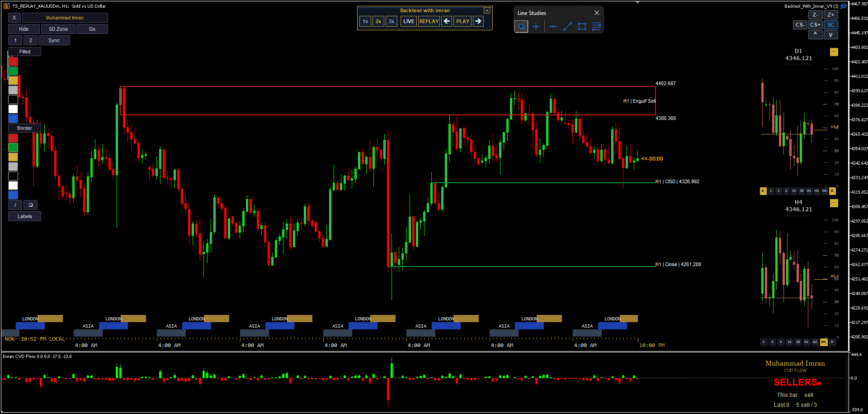
Task: Choose the horizontal line drawing tool
Action: tap(553, 27)
